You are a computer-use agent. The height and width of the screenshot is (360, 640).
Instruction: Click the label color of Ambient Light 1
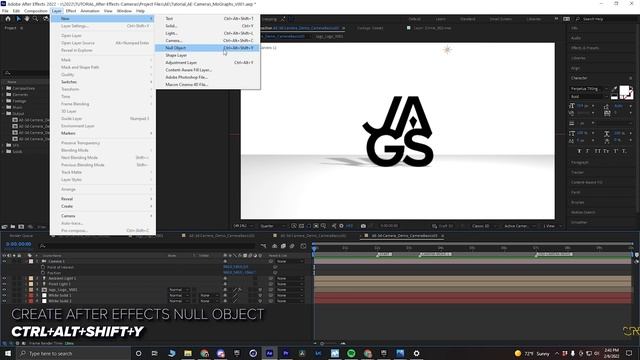pos(31,278)
